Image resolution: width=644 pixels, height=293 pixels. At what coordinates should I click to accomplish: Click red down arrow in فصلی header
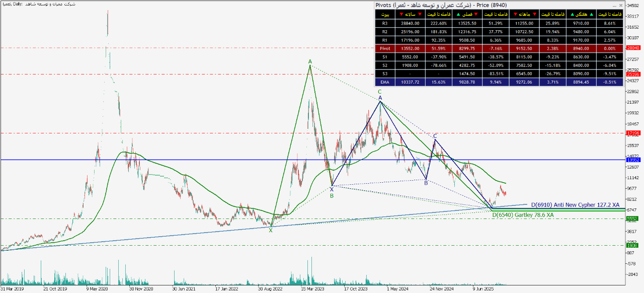[x=476, y=14]
